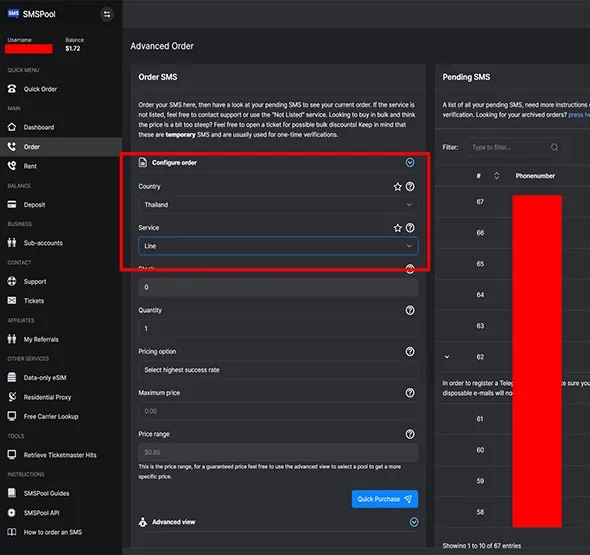Open Sub-accounts page
590x555 pixels.
[43, 243]
